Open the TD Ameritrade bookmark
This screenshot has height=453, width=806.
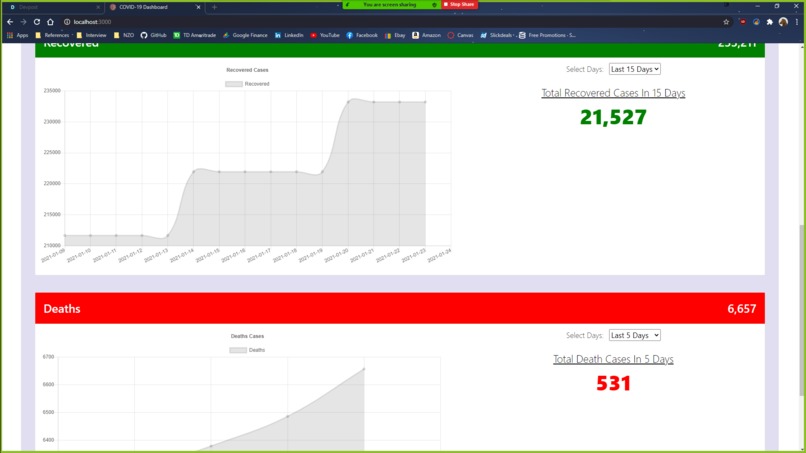point(195,35)
